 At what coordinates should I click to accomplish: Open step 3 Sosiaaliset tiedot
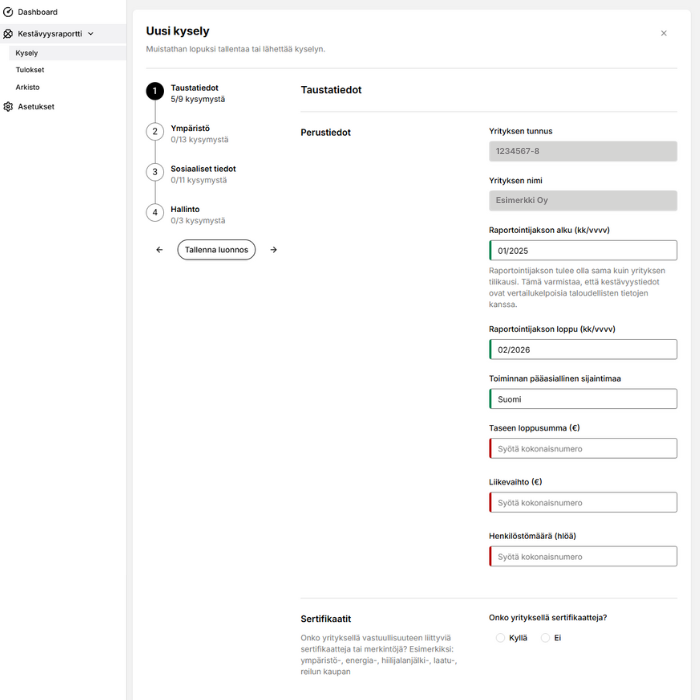point(155,172)
